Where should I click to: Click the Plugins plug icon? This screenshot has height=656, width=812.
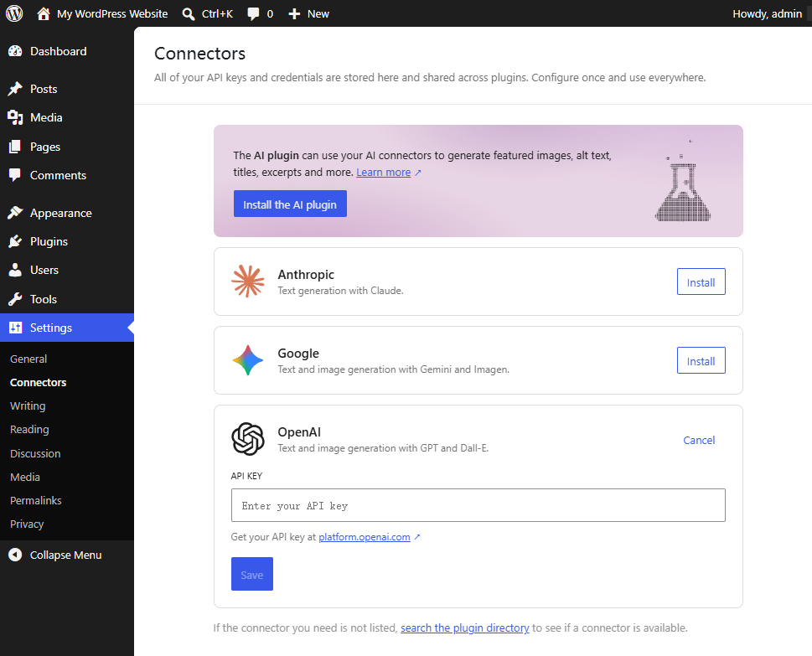[16, 241]
